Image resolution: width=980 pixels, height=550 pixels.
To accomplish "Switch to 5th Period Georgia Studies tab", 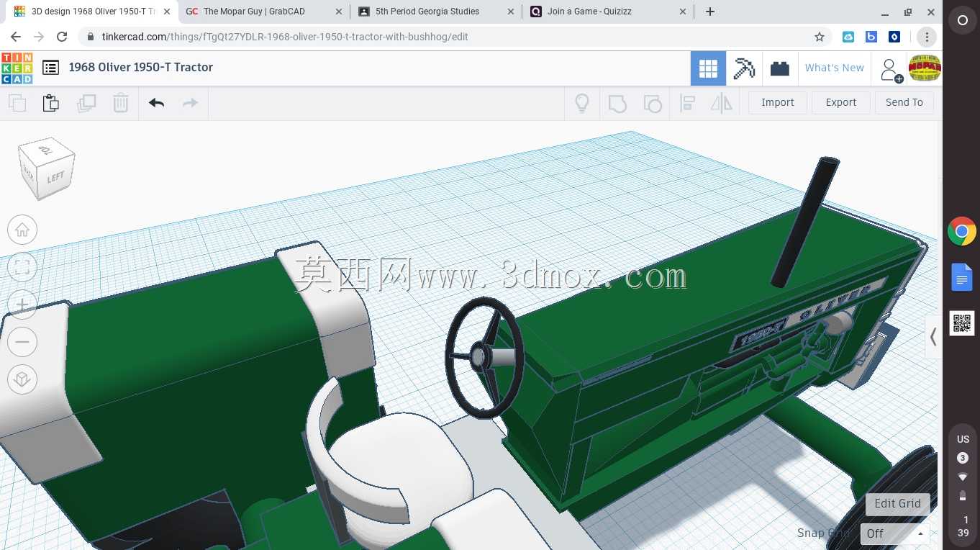I will click(435, 12).
